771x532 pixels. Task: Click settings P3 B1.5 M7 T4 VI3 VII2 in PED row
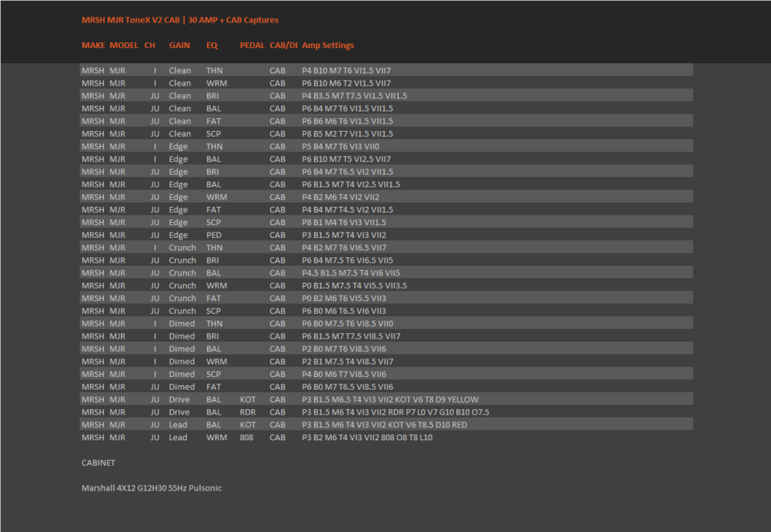pyautogui.click(x=344, y=236)
